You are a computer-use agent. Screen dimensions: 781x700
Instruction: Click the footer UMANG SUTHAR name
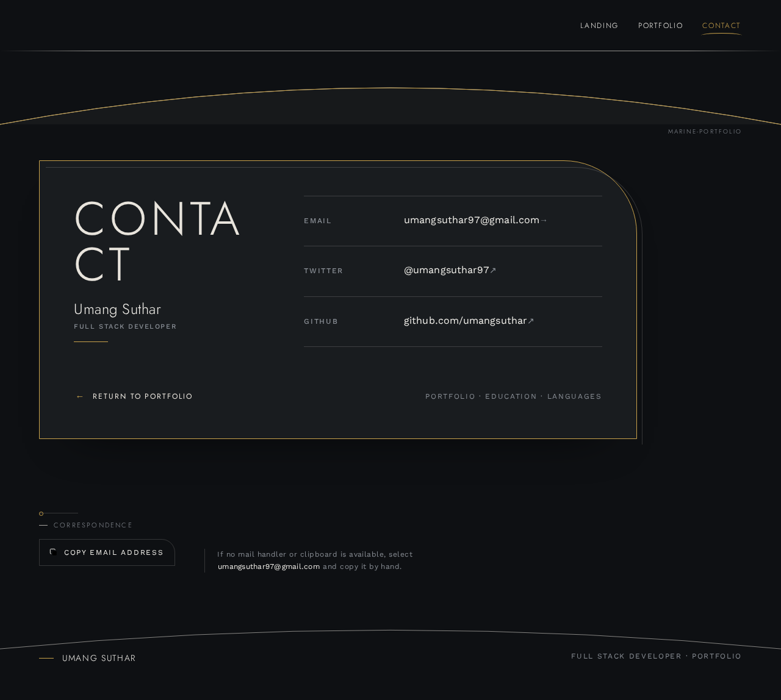pos(99,658)
